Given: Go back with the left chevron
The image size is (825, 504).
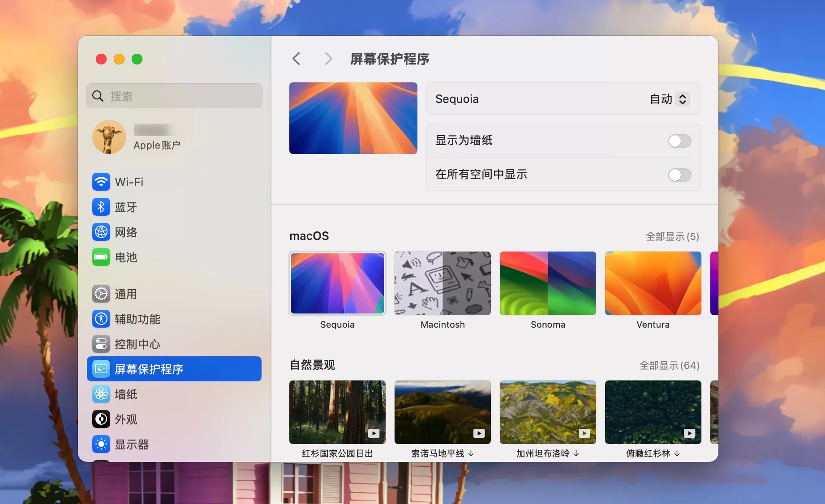Looking at the screenshot, I should 296,59.
